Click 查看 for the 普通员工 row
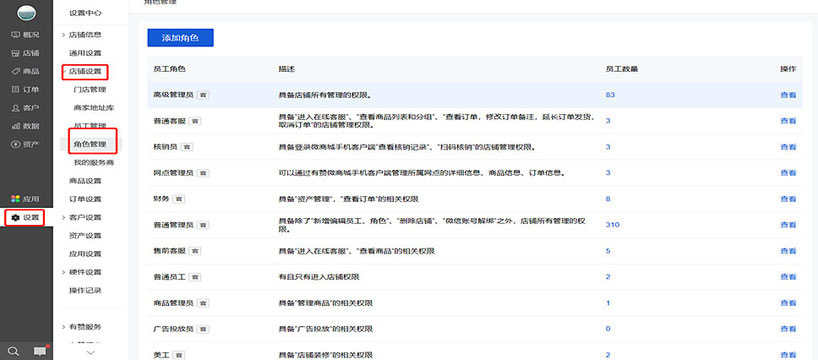Viewport: 818px width, 360px height. (x=788, y=277)
